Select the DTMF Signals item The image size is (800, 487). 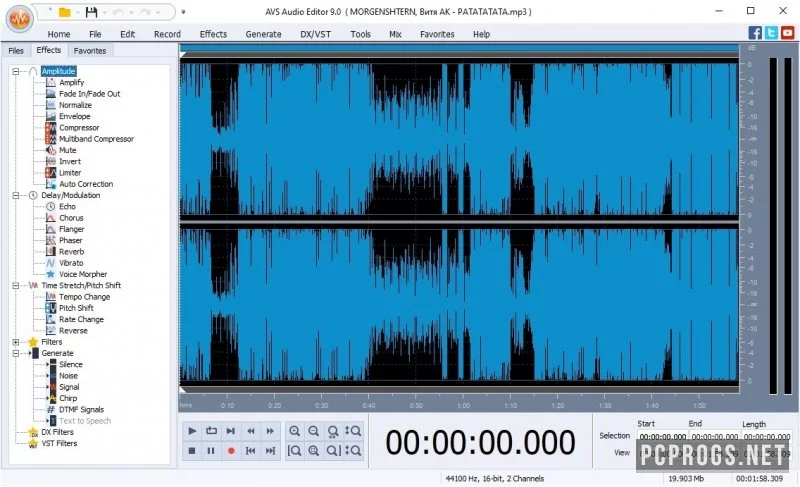point(81,409)
